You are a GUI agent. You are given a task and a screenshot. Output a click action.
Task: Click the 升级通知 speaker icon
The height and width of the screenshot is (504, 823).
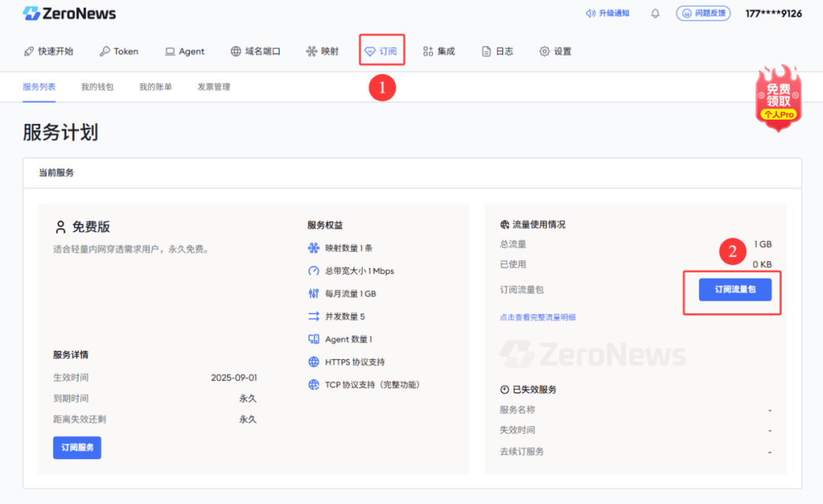(x=591, y=13)
